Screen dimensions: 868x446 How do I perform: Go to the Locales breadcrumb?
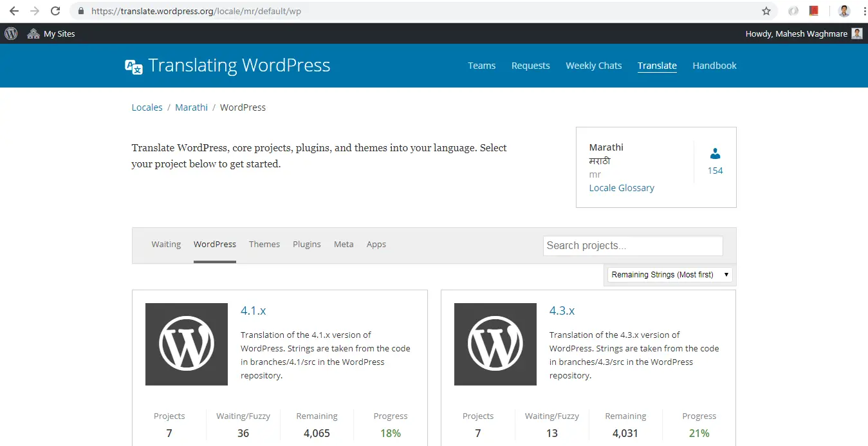point(147,107)
